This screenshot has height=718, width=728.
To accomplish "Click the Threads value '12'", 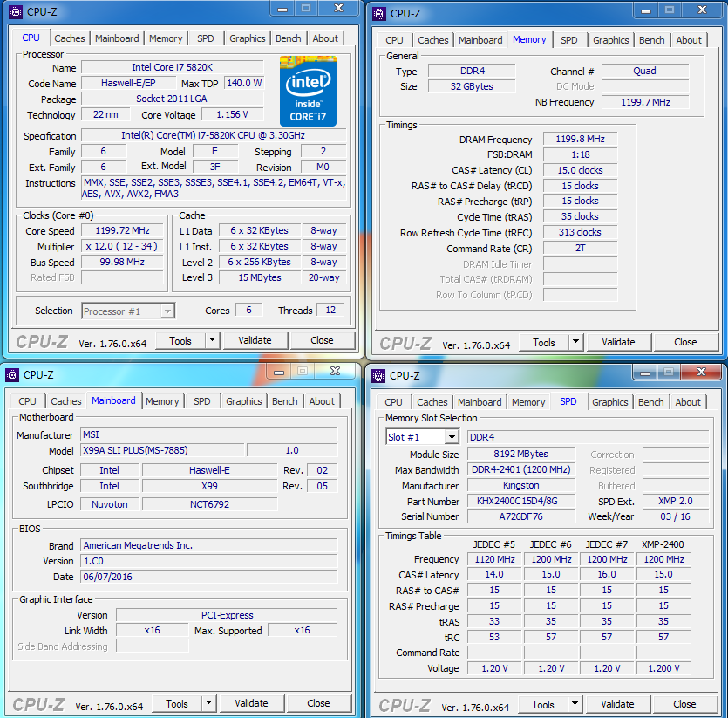I will click(330, 310).
